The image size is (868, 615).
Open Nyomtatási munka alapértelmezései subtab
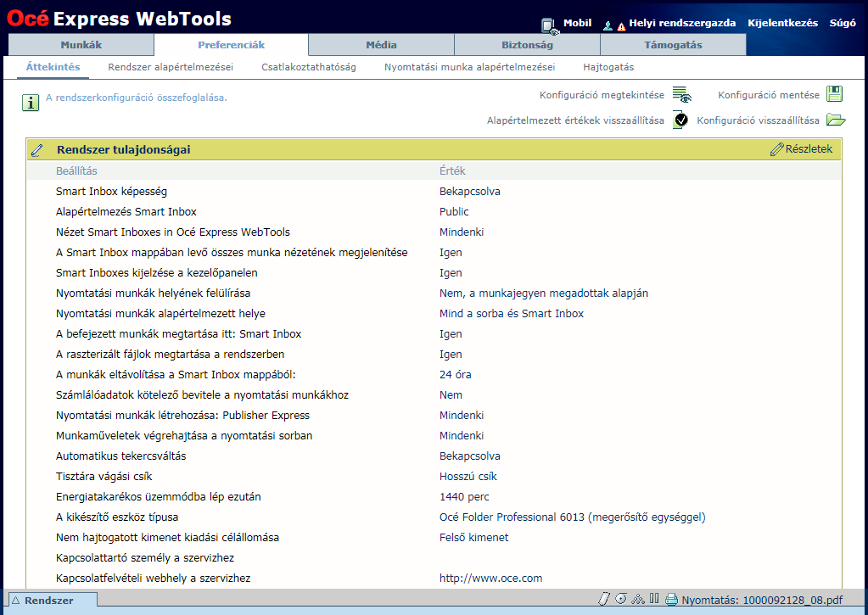(x=469, y=67)
